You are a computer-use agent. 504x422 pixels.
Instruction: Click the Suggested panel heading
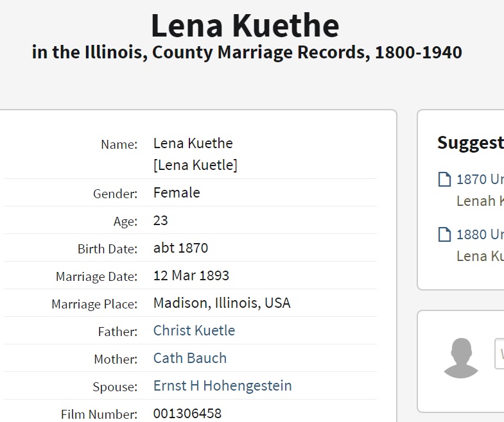pyautogui.click(x=470, y=142)
